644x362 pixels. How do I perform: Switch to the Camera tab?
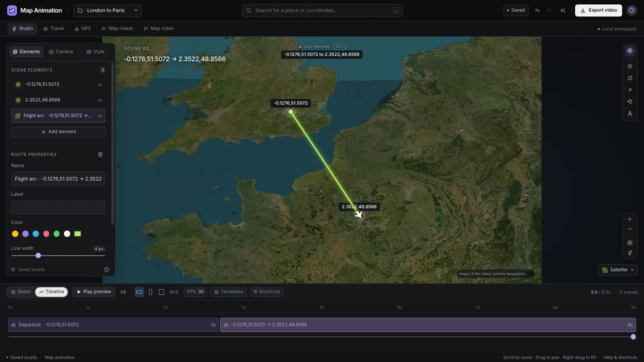tap(61, 52)
